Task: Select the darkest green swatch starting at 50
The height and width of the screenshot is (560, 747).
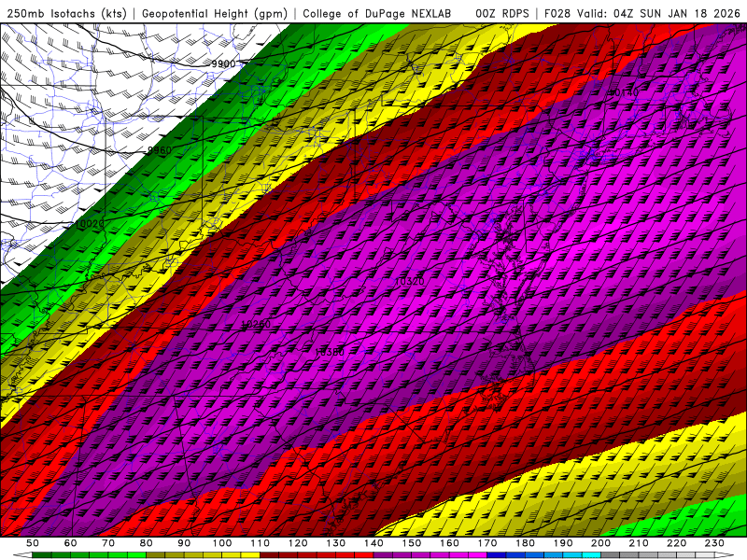Action: point(42,555)
